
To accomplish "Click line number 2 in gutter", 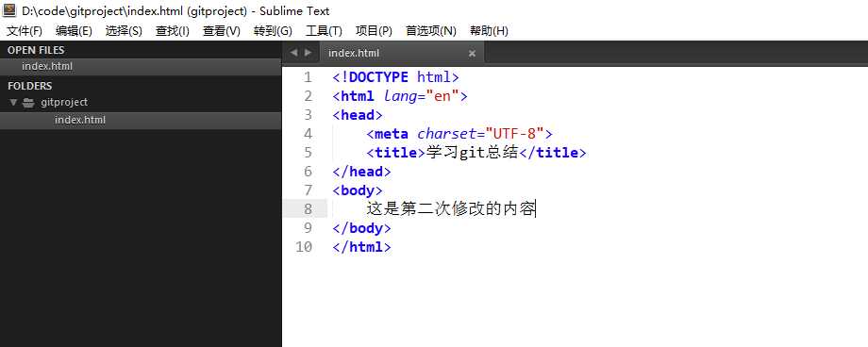I will (308, 96).
